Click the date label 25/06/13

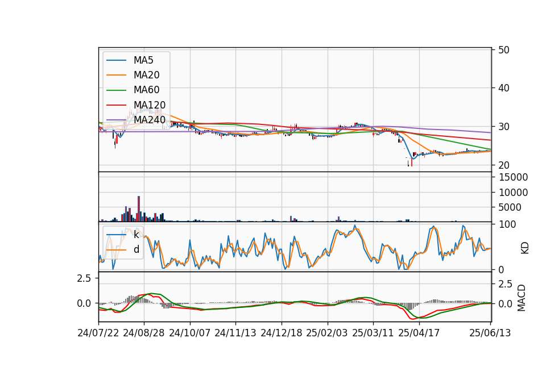(490, 333)
